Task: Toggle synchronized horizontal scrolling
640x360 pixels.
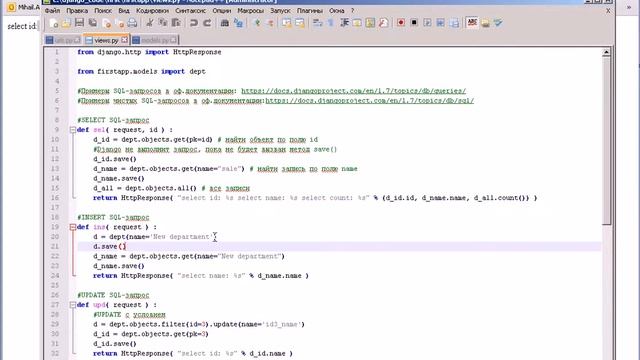Action: pyautogui.click(x=300, y=23)
